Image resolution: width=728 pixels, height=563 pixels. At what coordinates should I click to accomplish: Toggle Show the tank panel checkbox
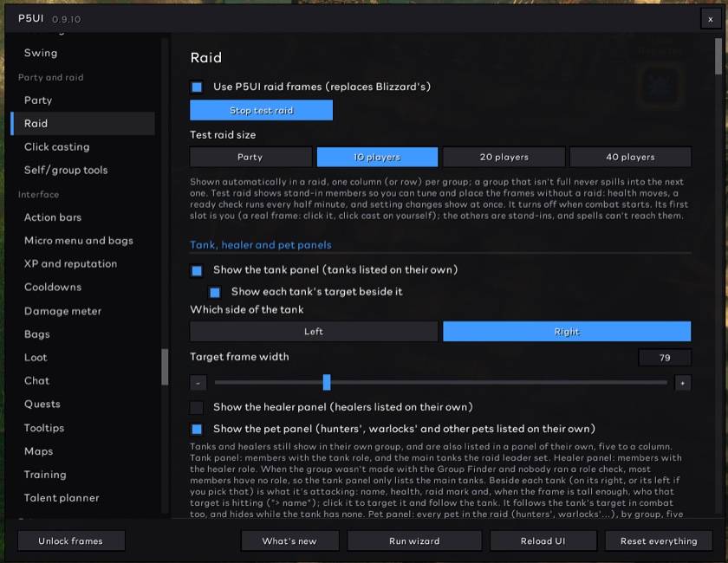click(x=197, y=270)
